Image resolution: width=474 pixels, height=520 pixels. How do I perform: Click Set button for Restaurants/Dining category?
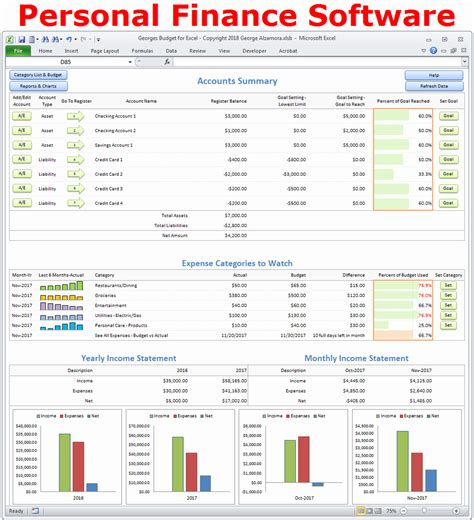point(448,285)
